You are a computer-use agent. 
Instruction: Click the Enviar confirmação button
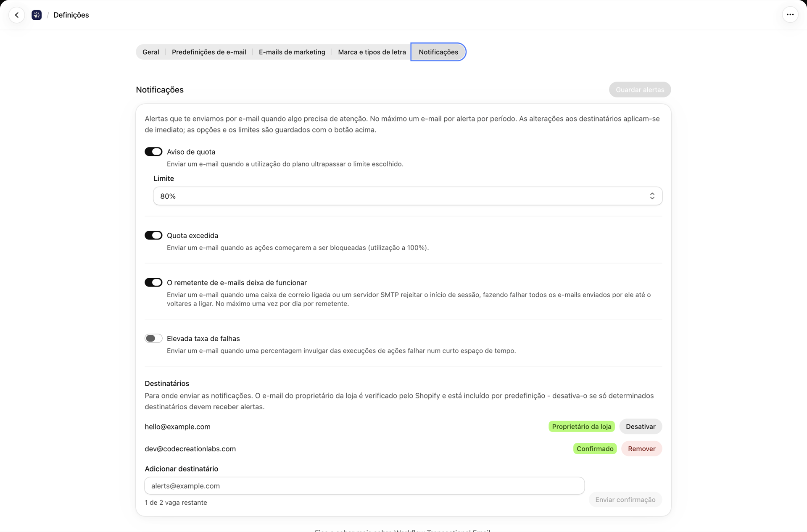point(625,500)
